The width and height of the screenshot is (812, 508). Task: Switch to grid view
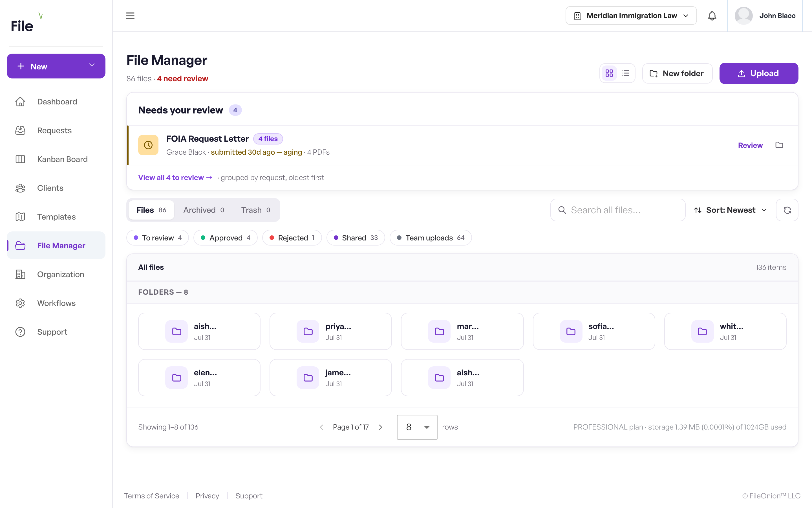pyautogui.click(x=609, y=73)
